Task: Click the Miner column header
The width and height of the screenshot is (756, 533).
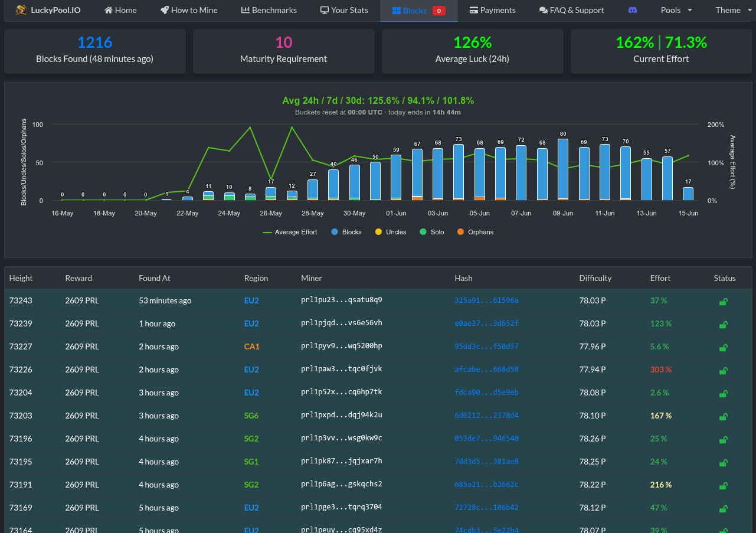Action: pos(312,278)
